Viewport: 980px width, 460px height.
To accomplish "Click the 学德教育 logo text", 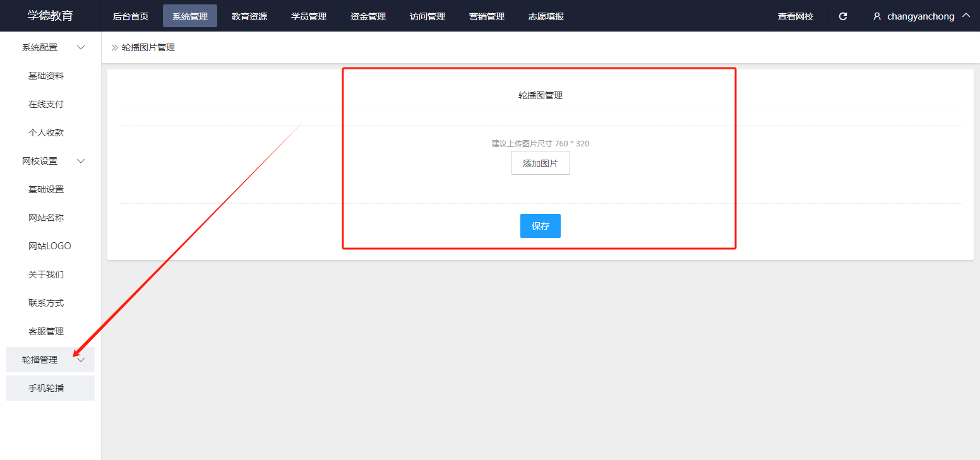I will pyautogui.click(x=51, y=16).
